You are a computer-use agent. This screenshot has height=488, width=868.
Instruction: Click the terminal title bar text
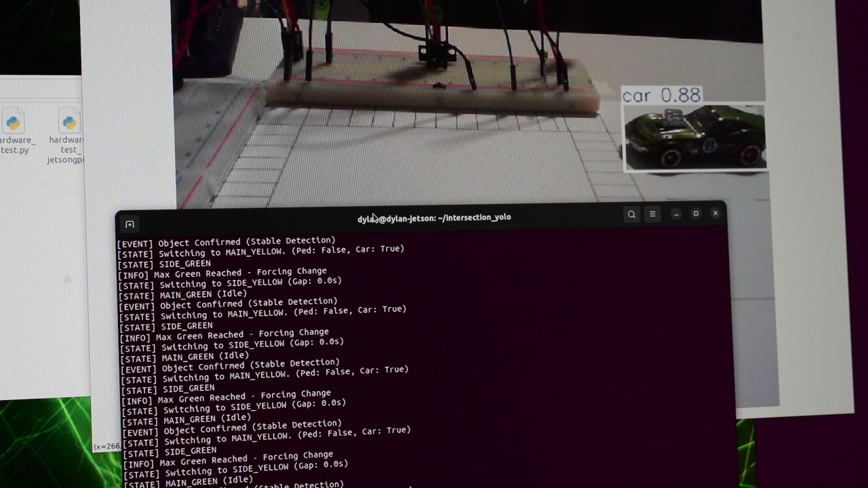coord(433,217)
